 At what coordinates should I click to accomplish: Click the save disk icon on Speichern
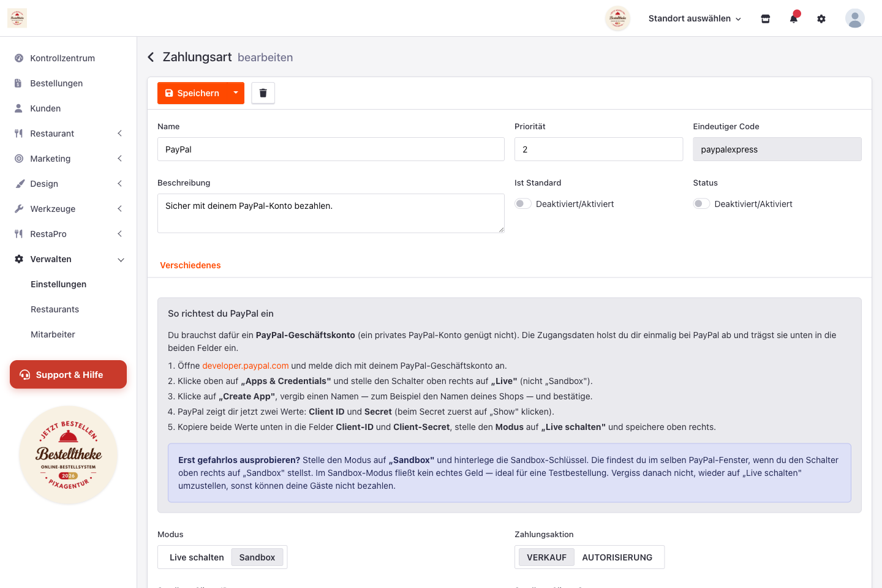point(169,93)
